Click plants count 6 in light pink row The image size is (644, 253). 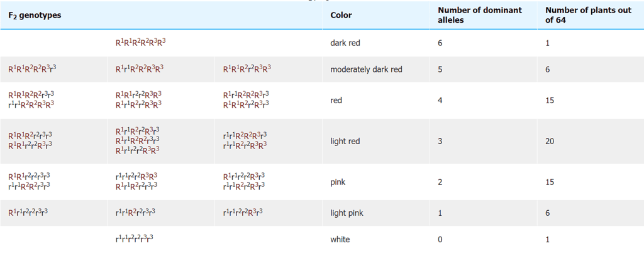pos(548,213)
